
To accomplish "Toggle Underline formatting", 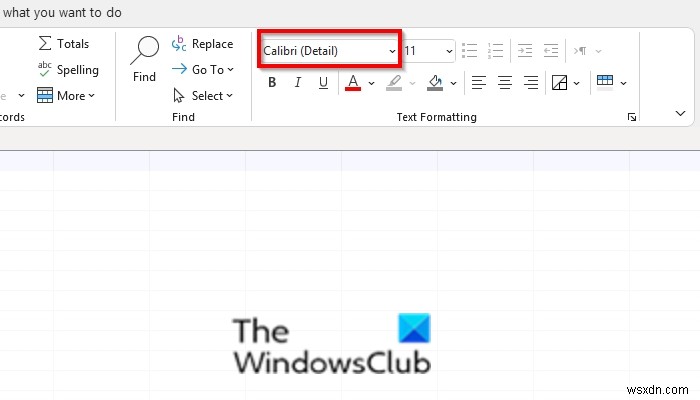I will 324,83.
